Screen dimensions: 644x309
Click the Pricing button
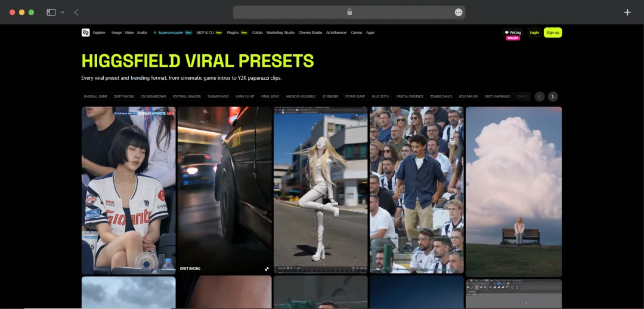point(513,32)
